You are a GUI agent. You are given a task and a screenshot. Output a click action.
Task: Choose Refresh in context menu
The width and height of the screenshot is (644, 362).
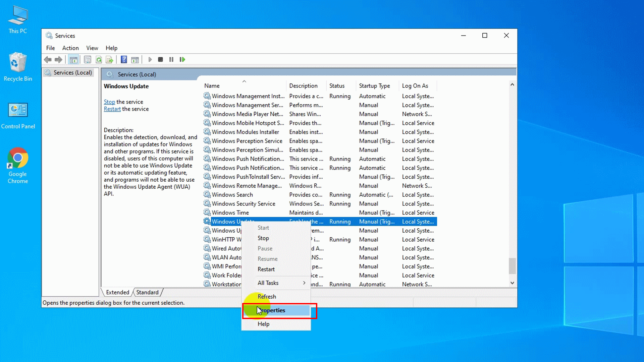coord(276,297)
